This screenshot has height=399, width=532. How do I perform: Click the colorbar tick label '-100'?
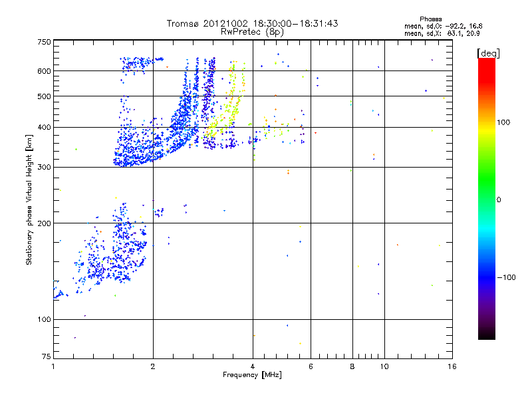click(x=506, y=277)
